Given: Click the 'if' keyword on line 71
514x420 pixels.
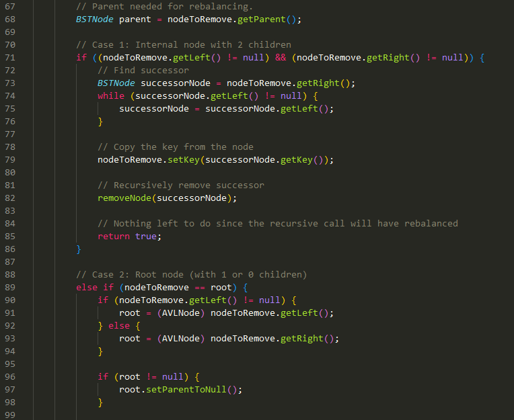Looking at the screenshot, I should pos(81,58).
